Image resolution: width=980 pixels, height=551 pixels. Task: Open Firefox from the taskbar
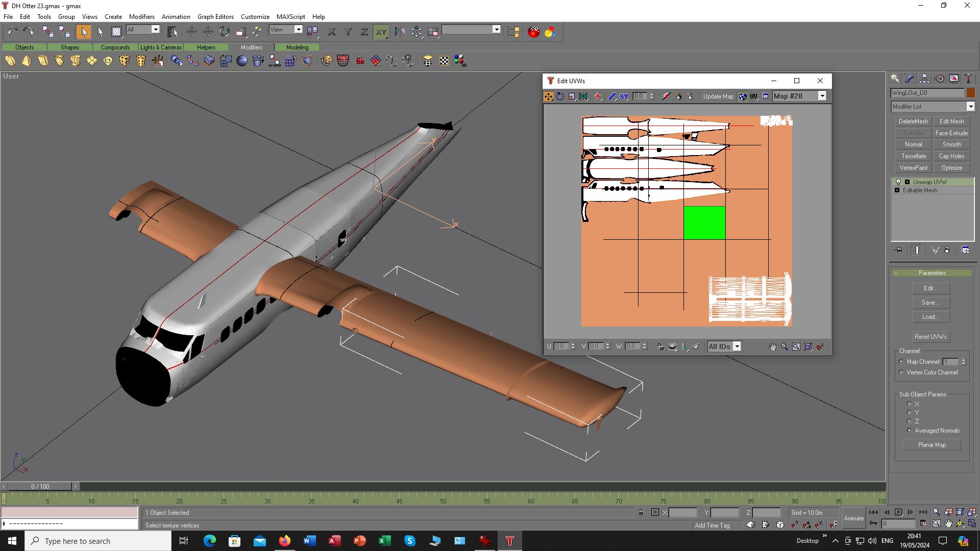click(x=284, y=541)
